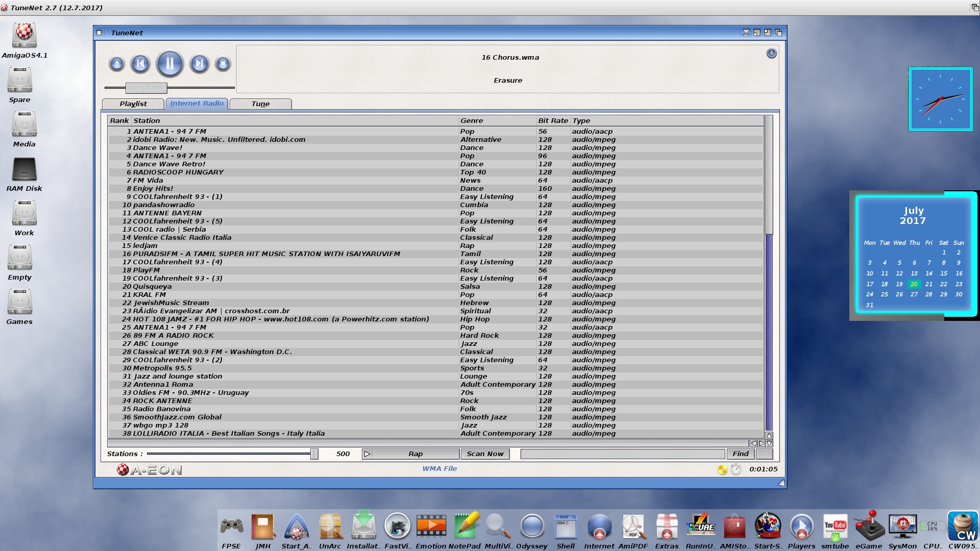
Task: Click the stopwatch icon in status bar
Action: click(x=736, y=469)
